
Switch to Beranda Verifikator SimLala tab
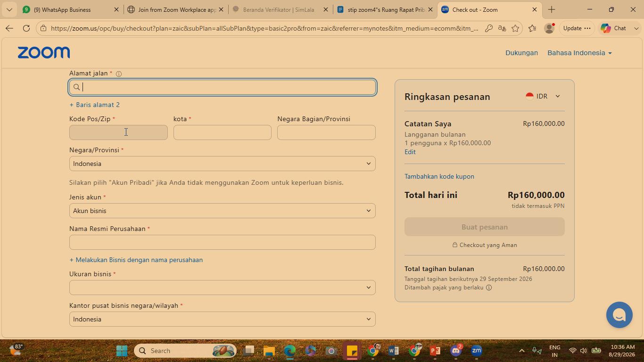click(x=280, y=9)
